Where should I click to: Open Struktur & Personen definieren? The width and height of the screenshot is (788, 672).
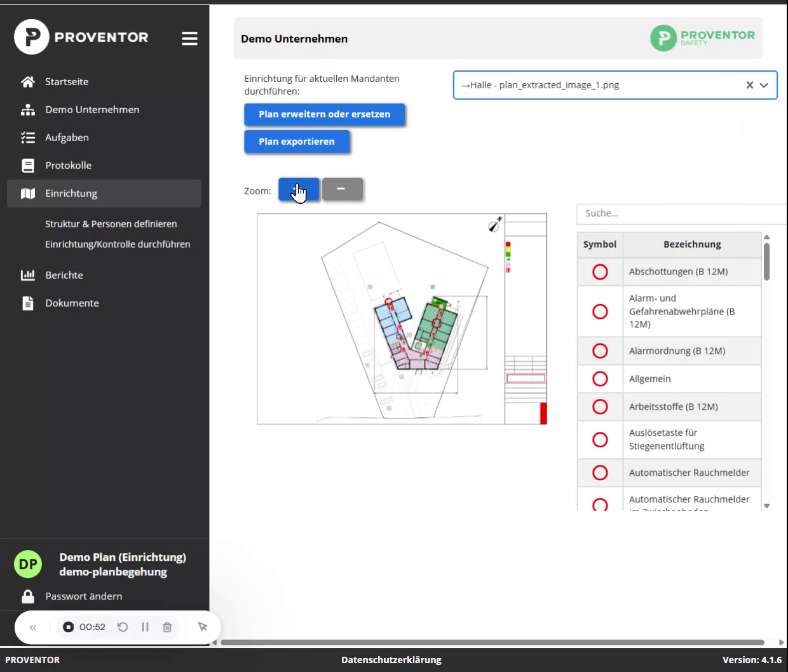[x=111, y=224]
